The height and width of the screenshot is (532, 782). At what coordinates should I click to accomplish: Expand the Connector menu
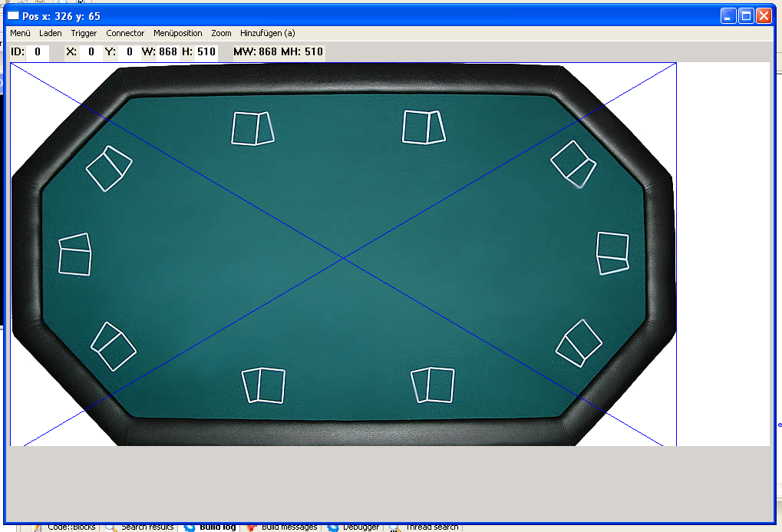[125, 33]
